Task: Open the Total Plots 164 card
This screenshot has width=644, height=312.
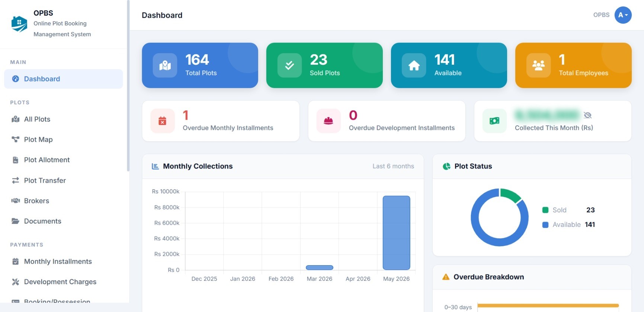Action: point(200,65)
